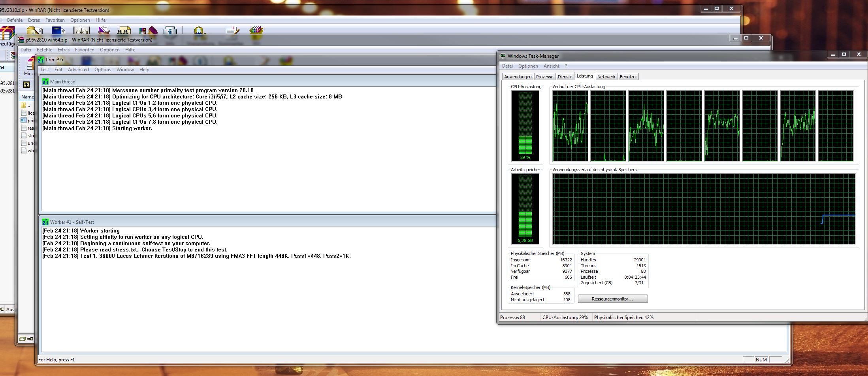868x376 pixels.
Task: Switch to the Benutzer tab
Action: (628, 77)
